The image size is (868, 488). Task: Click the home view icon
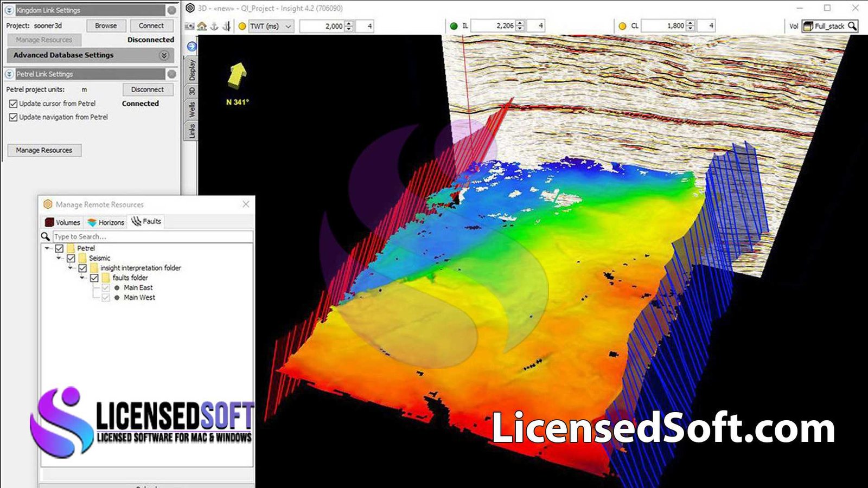(202, 26)
